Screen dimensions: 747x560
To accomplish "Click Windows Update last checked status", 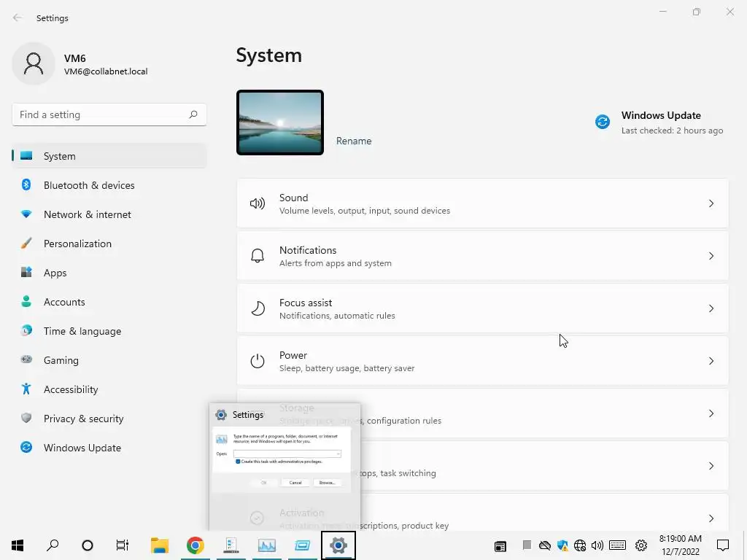I will point(672,131).
